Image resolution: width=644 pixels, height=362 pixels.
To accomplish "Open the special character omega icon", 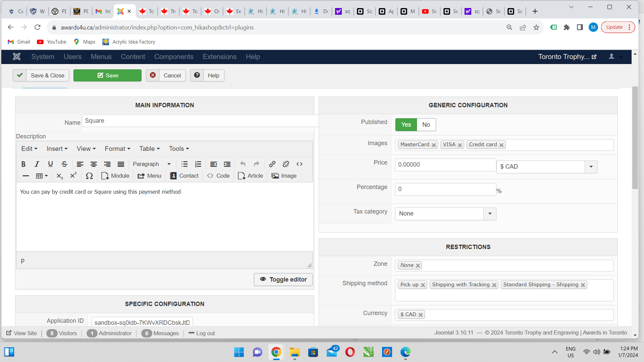I will click(x=89, y=176).
